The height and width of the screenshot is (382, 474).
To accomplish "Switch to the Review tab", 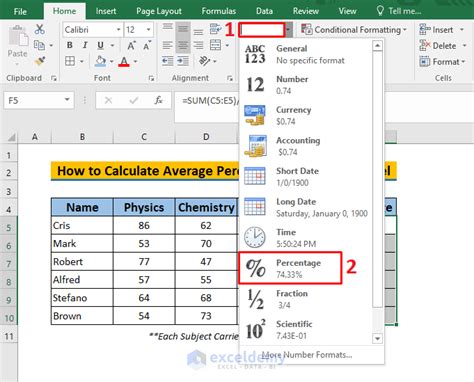I will pos(306,11).
